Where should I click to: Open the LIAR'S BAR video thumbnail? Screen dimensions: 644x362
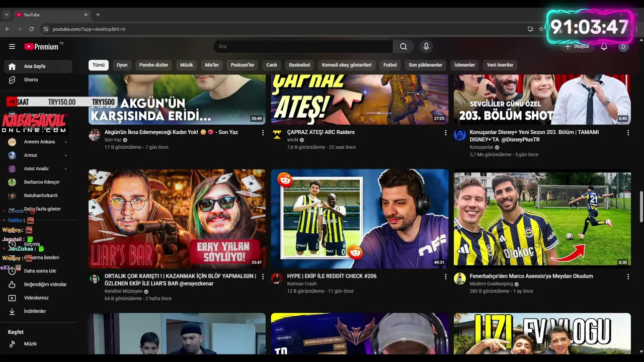177,219
